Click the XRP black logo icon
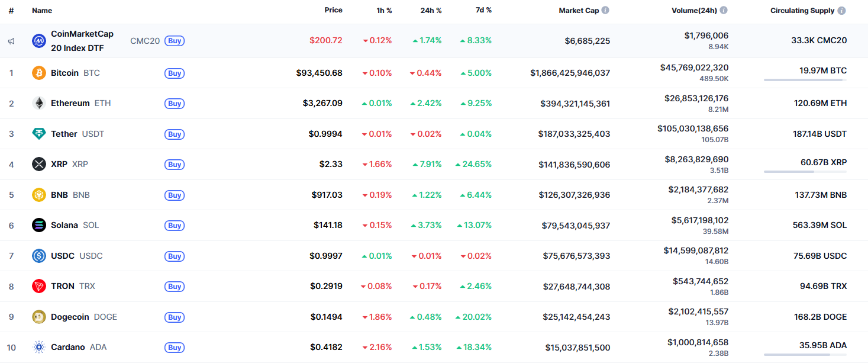This screenshot has width=868, height=363. tap(38, 164)
